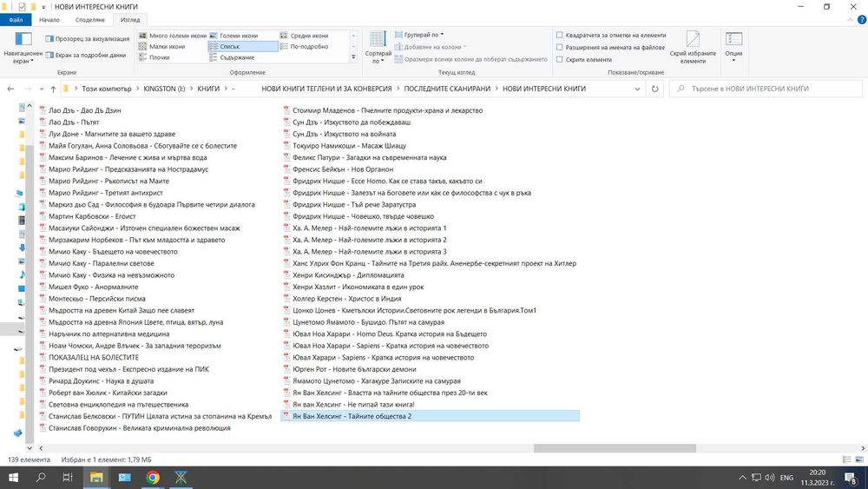Open the Файл tab

click(16, 19)
